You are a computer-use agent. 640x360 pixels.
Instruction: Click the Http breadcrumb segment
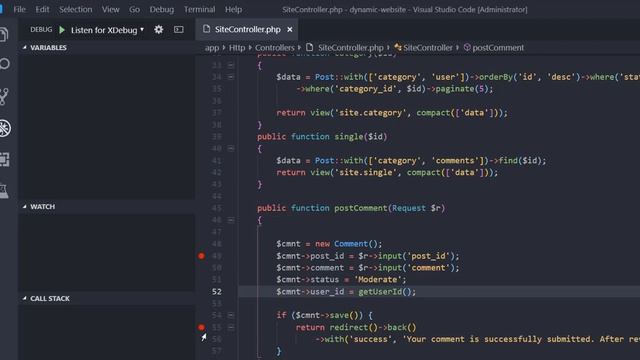(x=237, y=48)
